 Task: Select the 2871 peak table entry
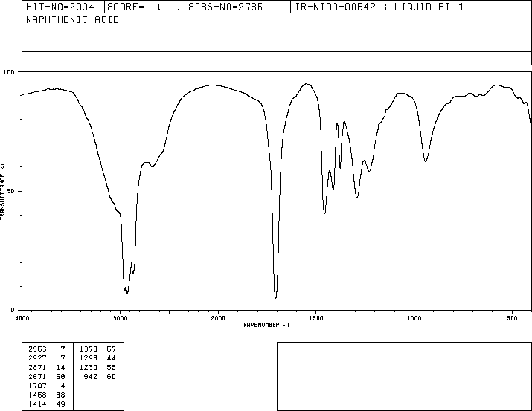47,367
